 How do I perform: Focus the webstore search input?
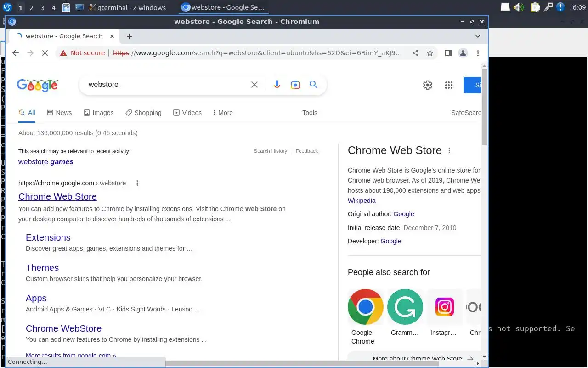click(x=165, y=85)
